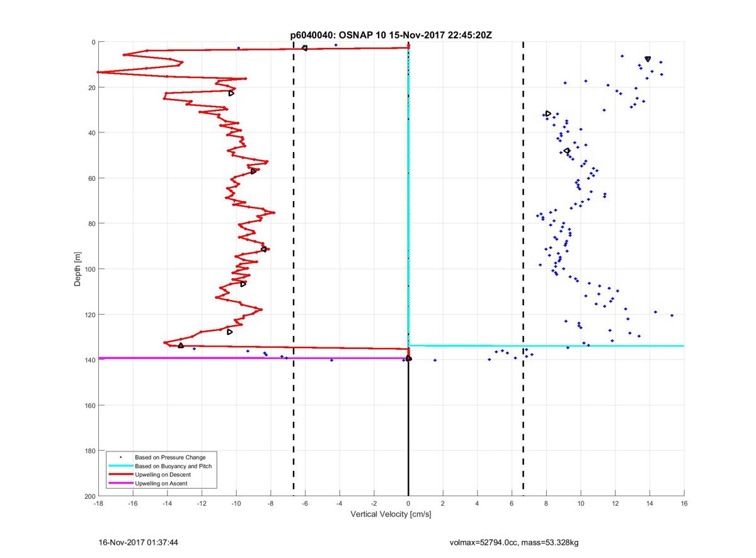756x558 pixels.
Task: Select the Depth [m] axis label
Action: (78, 269)
